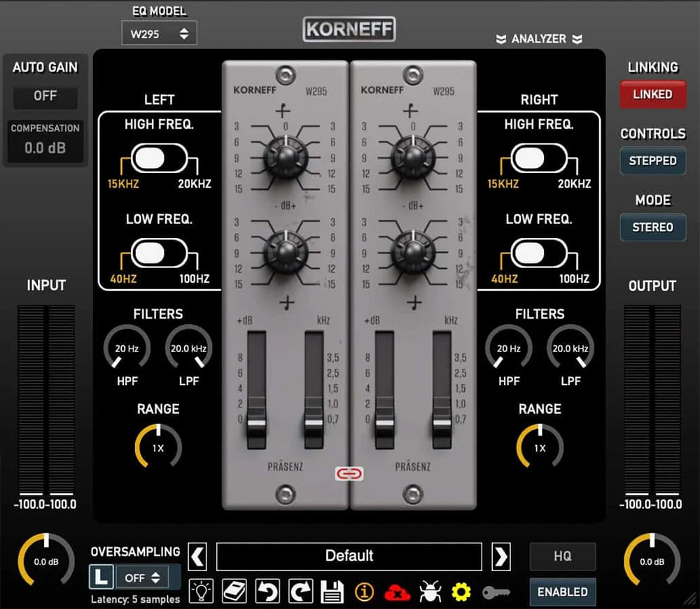Switch MODE from STEREO
This screenshot has width=700, height=609.
(x=652, y=227)
